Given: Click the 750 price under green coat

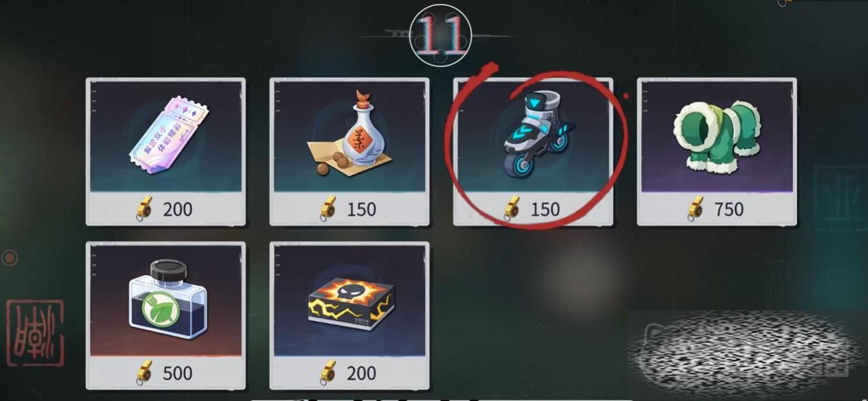Looking at the screenshot, I should (729, 209).
